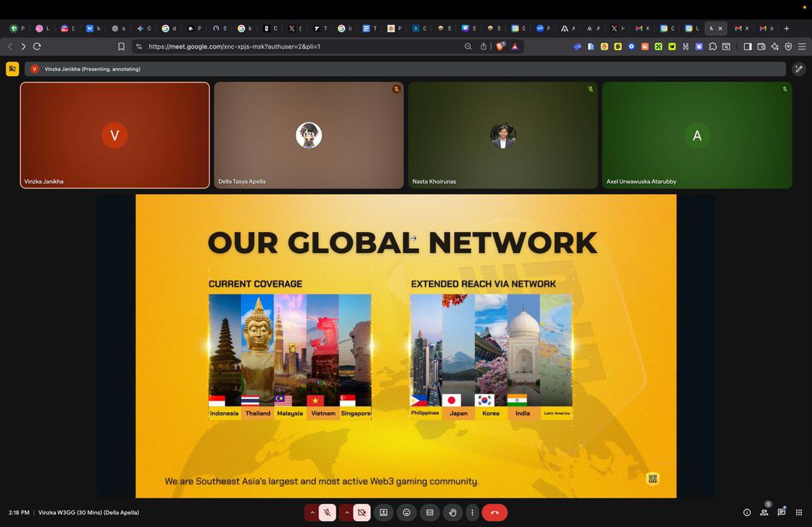Open the activities grid icon

[800, 513]
